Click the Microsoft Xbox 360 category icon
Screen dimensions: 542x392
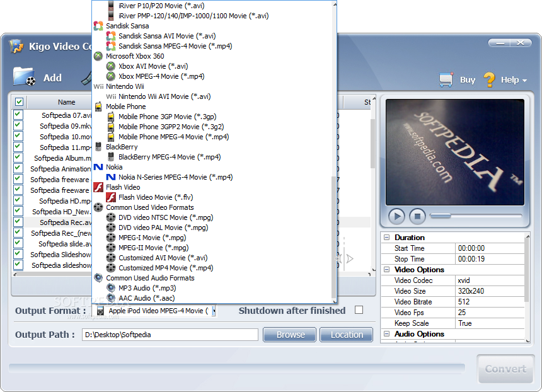[98, 56]
